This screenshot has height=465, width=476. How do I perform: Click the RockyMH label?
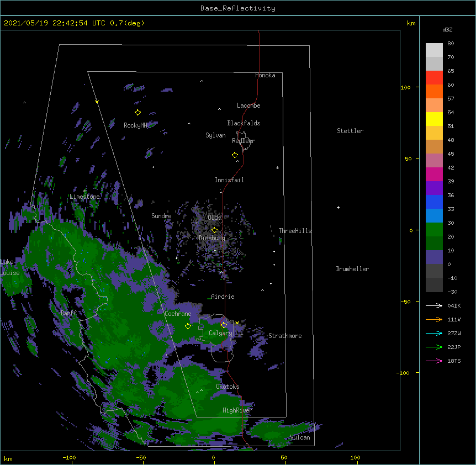point(135,125)
